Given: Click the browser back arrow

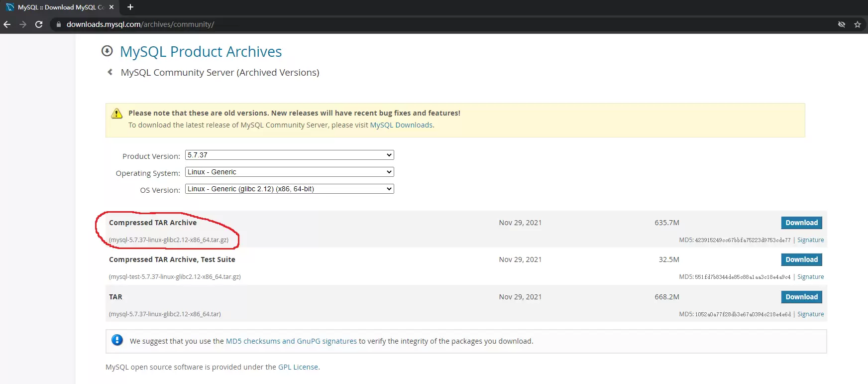Looking at the screenshot, I should coord(7,24).
